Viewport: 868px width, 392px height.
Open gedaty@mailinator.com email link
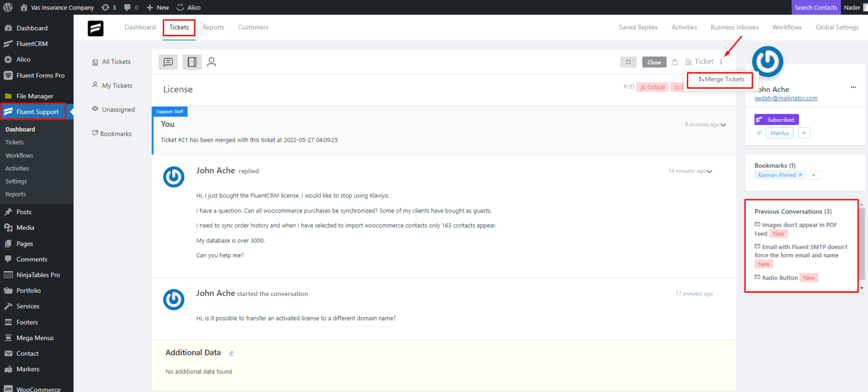[x=786, y=98]
